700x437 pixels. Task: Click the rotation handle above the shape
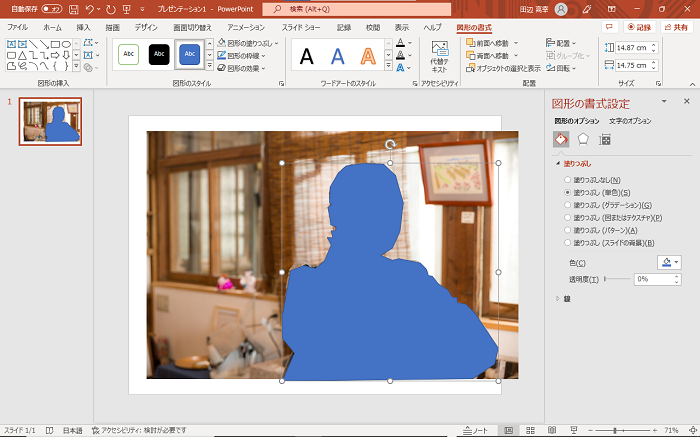pos(390,145)
